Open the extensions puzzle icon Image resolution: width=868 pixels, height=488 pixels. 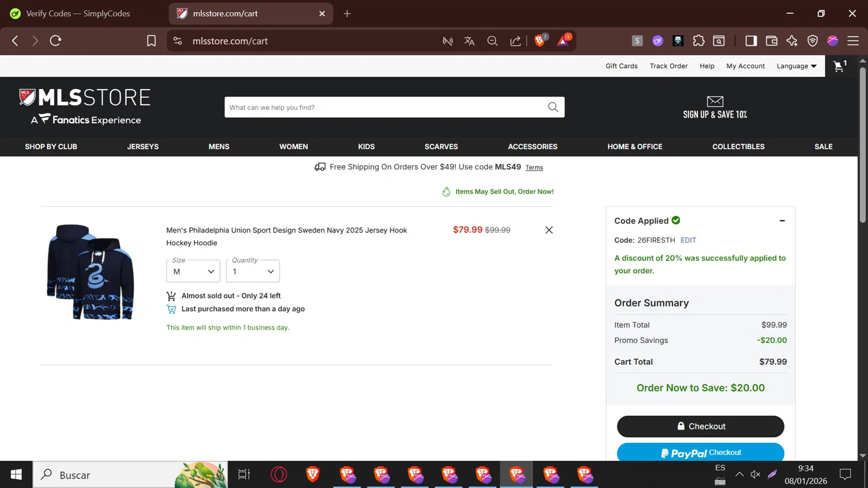(x=698, y=40)
